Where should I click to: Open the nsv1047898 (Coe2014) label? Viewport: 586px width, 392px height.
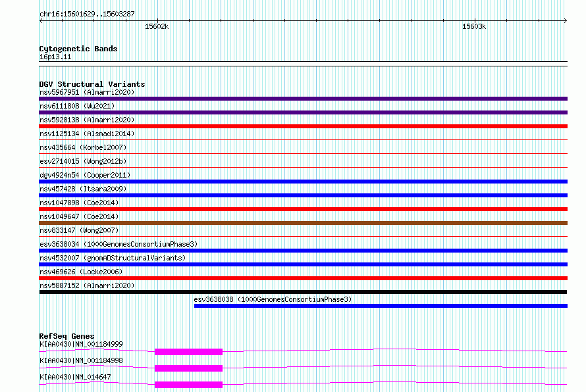pos(79,203)
